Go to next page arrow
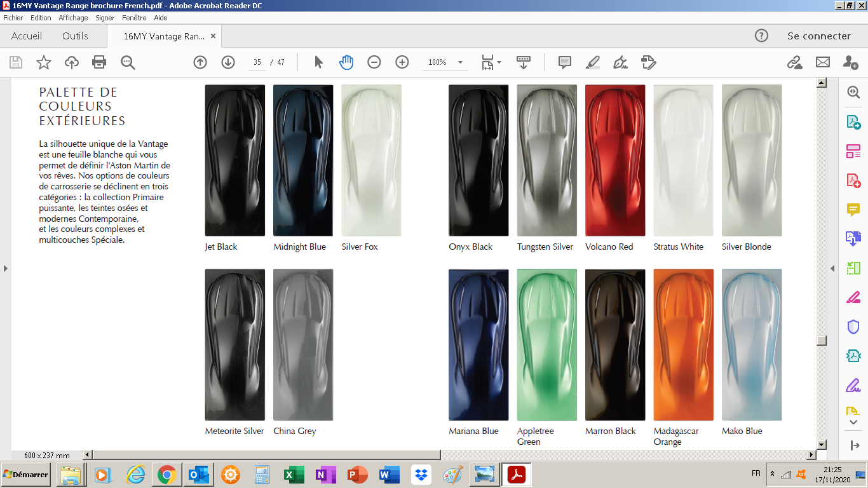 [x=228, y=62]
